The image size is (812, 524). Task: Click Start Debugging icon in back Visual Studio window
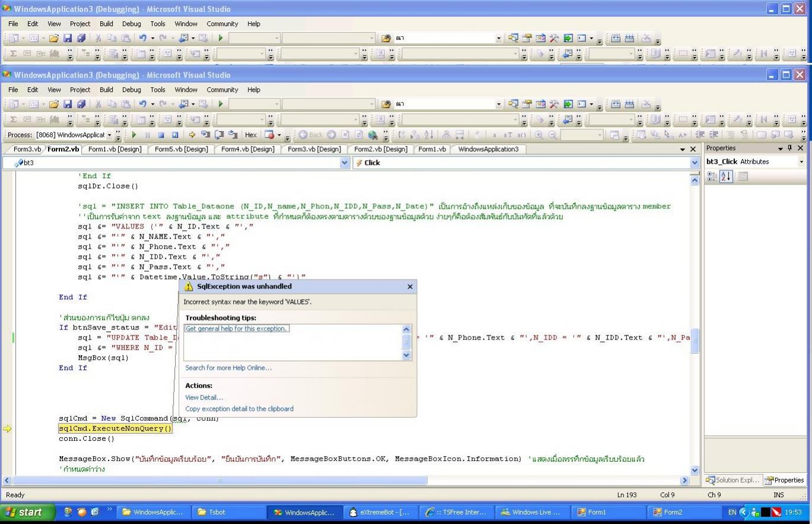(221, 38)
